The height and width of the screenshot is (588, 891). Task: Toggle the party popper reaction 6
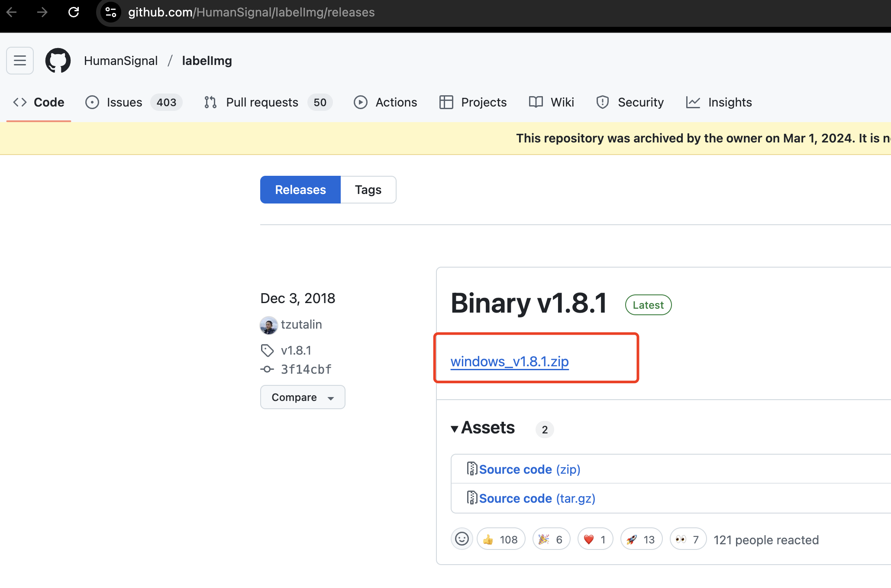pyautogui.click(x=551, y=539)
